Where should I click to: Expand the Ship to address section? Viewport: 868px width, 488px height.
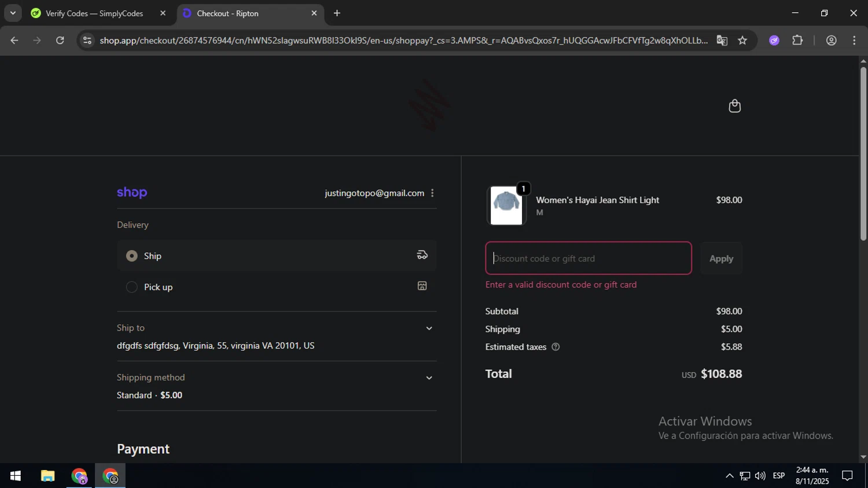(x=429, y=328)
